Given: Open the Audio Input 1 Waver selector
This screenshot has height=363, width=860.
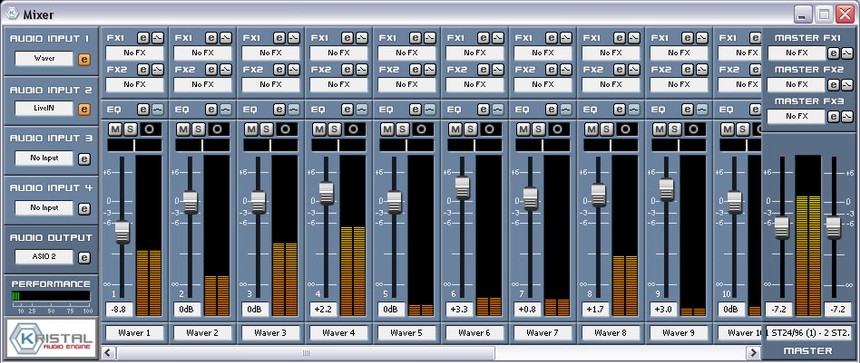Looking at the screenshot, I should click(x=44, y=59).
